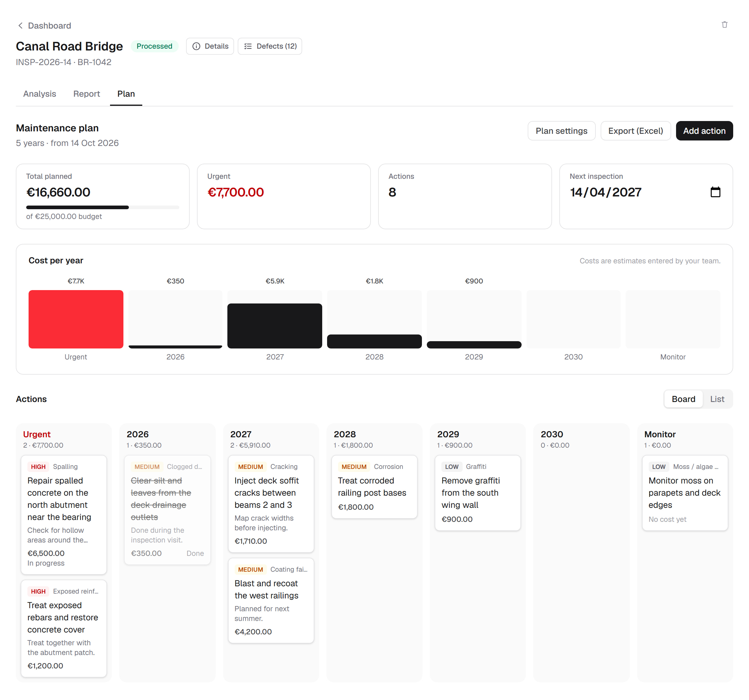Click the 2030 column heading
Viewport: 749px width, 700px height.
point(552,434)
